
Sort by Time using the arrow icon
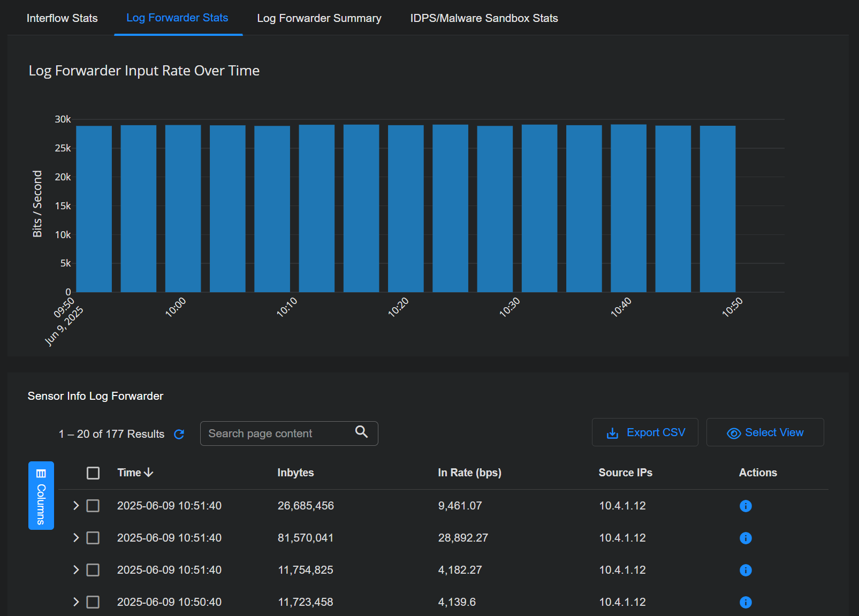[149, 473]
